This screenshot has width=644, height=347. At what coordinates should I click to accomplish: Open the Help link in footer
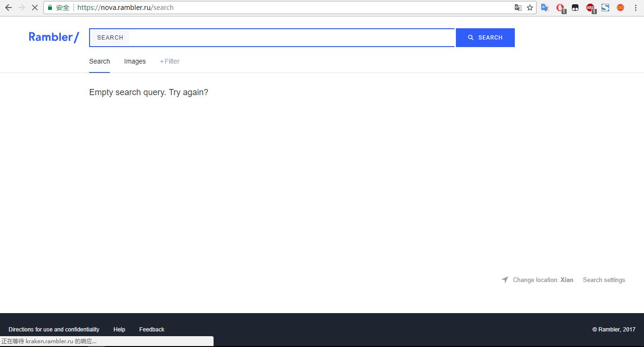coord(119,330)
